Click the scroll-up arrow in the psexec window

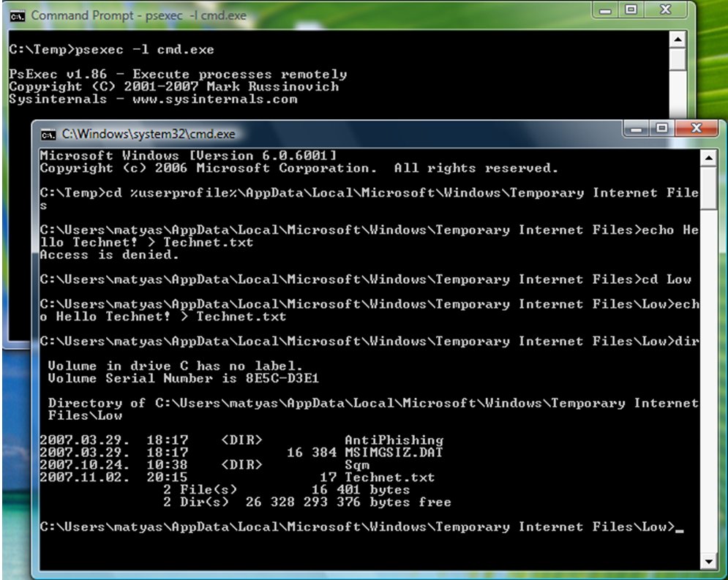tap(678, 39)
